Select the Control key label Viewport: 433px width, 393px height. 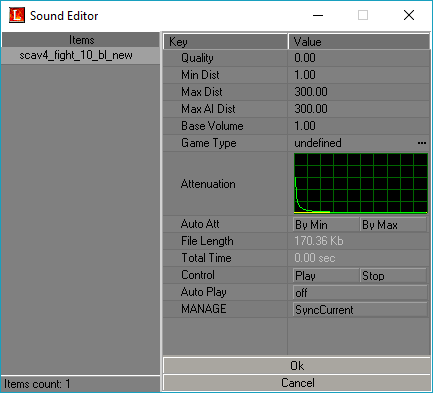pyautogui.click(x=198, y=275)
